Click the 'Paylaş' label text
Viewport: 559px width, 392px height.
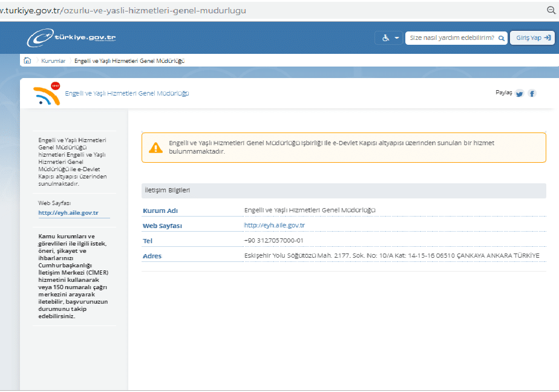pos(503,93)
